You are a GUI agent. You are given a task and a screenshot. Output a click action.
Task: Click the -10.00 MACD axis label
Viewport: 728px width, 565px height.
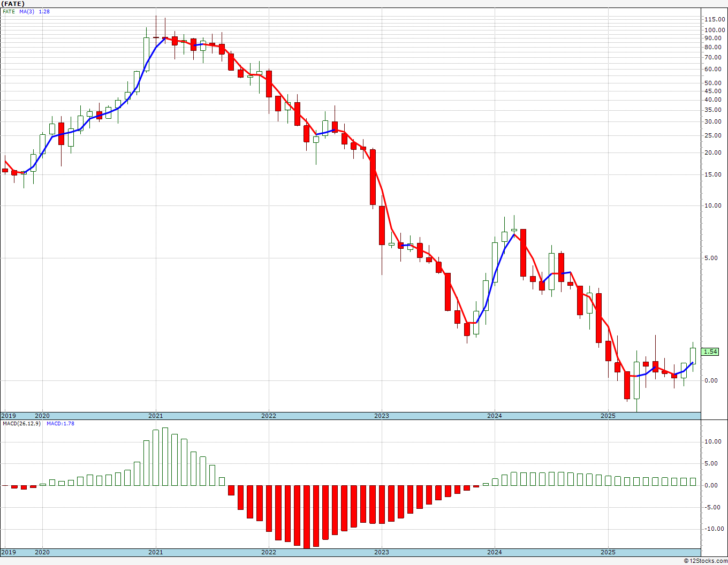[714, 529]
